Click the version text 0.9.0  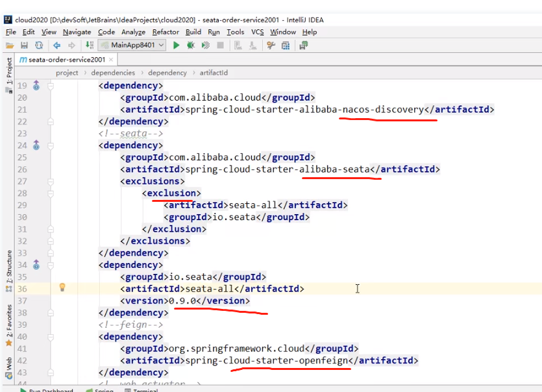(x=182, y=300)
